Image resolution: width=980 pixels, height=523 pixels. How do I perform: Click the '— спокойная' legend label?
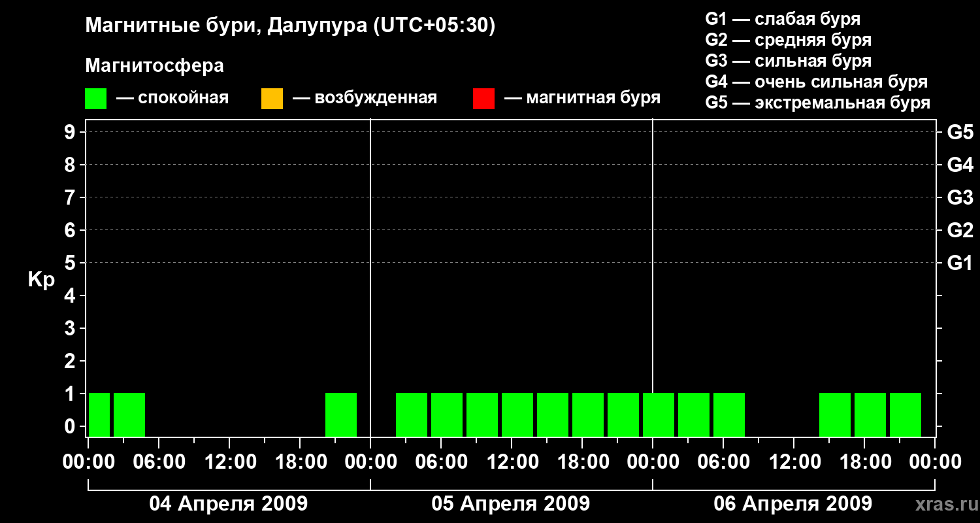pyautogui.click(x=172, y=98)
